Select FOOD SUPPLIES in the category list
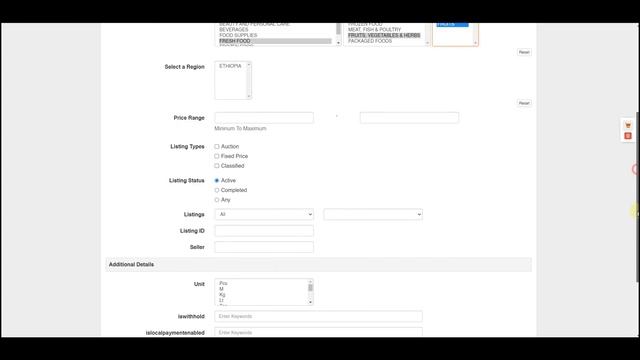 coord(238,36)
